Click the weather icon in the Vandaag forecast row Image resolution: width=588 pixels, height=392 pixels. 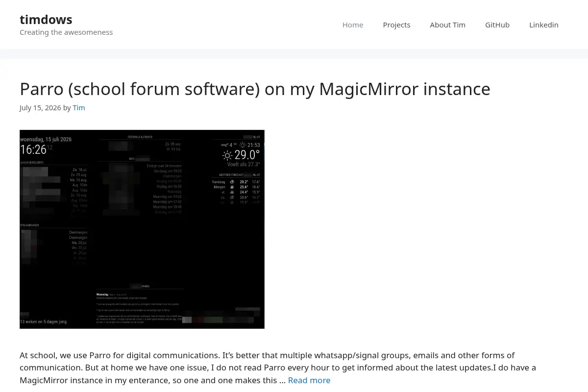(232, 182)
